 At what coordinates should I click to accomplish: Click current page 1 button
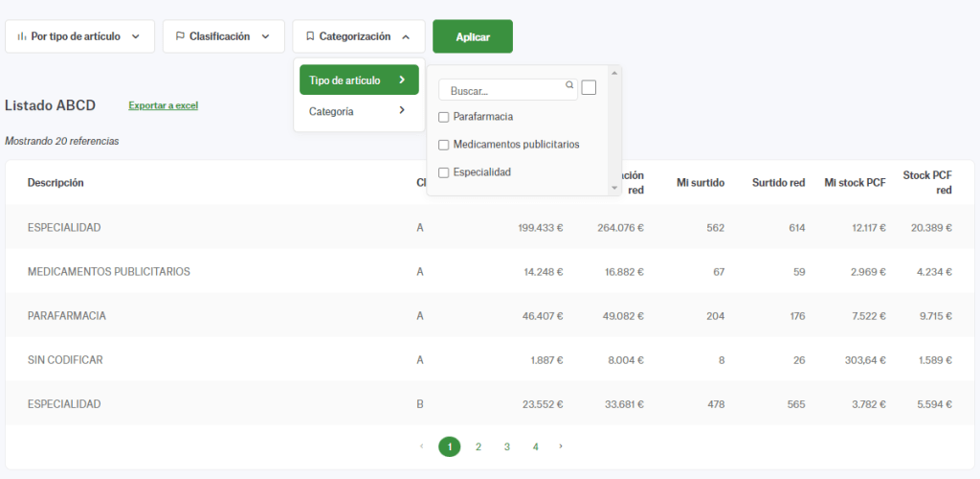coord(450,446)
